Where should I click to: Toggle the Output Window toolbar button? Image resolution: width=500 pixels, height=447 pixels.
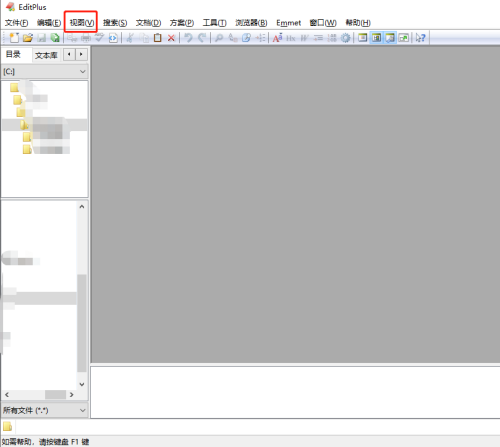tap(390, 38)
